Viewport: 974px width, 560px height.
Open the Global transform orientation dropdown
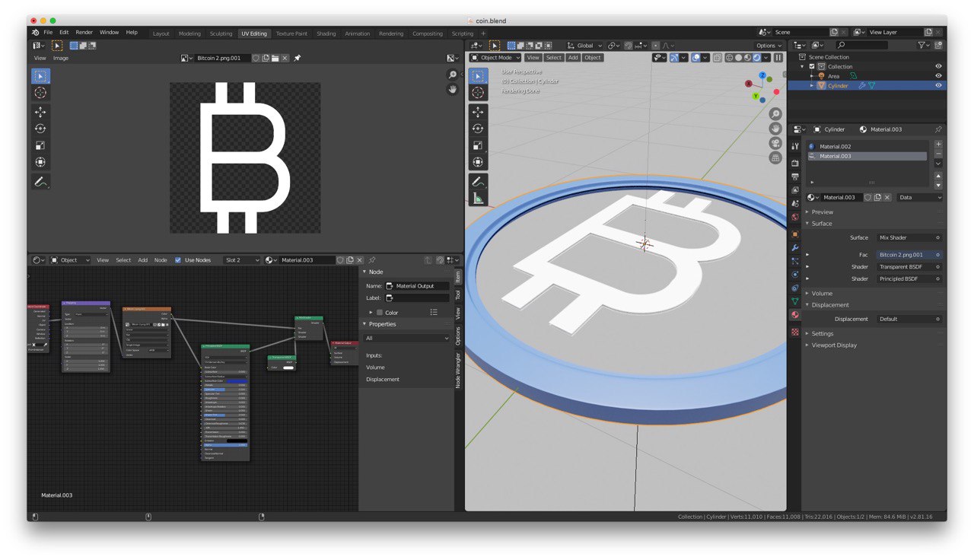[584, 46]
